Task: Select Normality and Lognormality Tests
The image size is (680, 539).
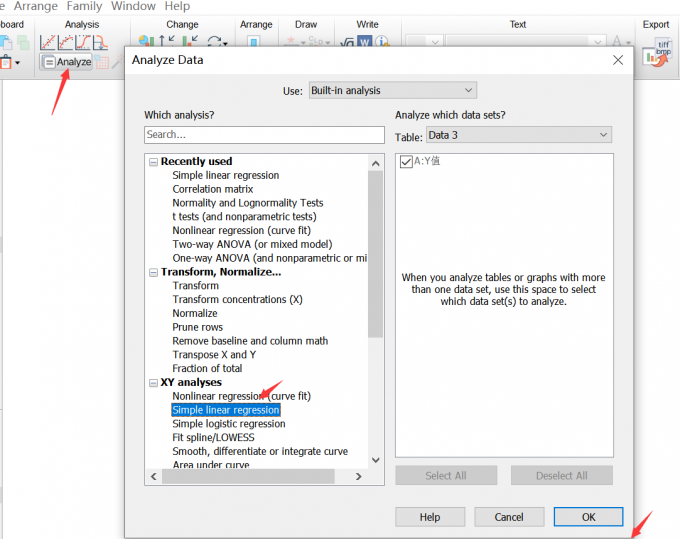Action: tap(248, 203)
